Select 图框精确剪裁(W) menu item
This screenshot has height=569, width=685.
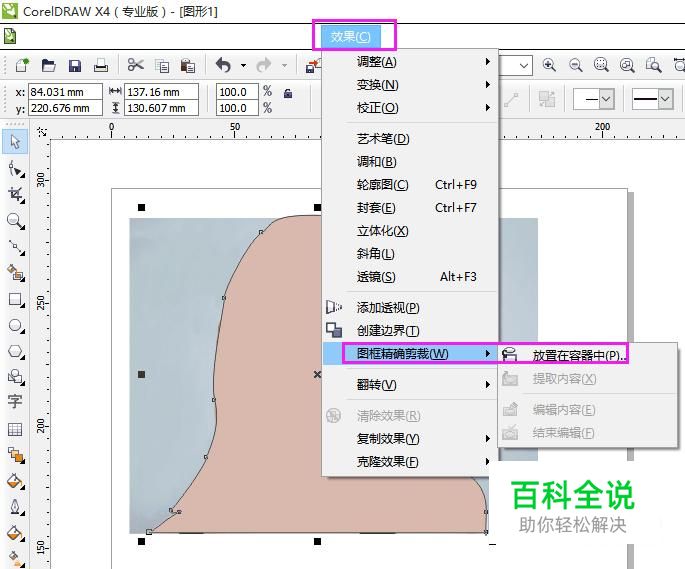[x=409, y=354]
